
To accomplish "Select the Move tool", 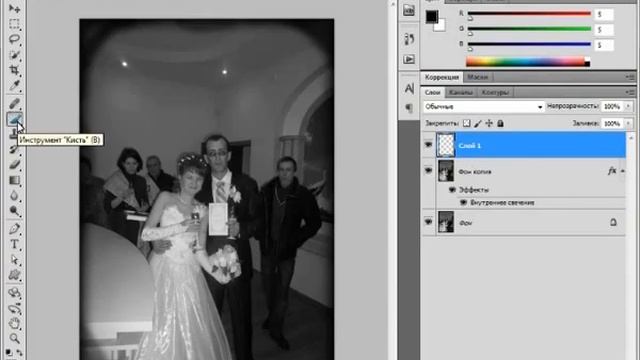I will coord(14,8).
